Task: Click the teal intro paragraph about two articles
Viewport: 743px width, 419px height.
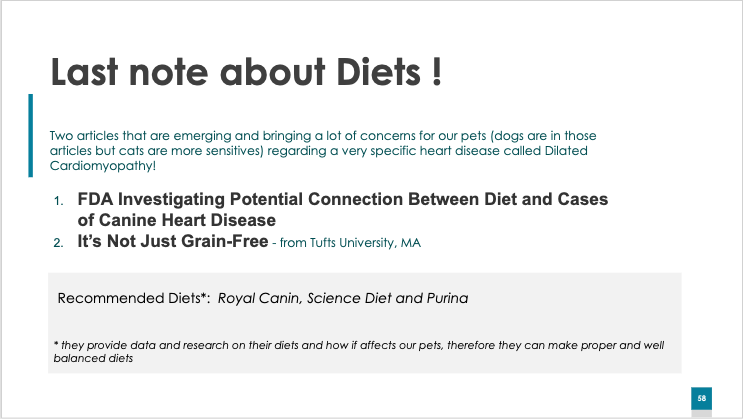Action: (x=323, y=151)
